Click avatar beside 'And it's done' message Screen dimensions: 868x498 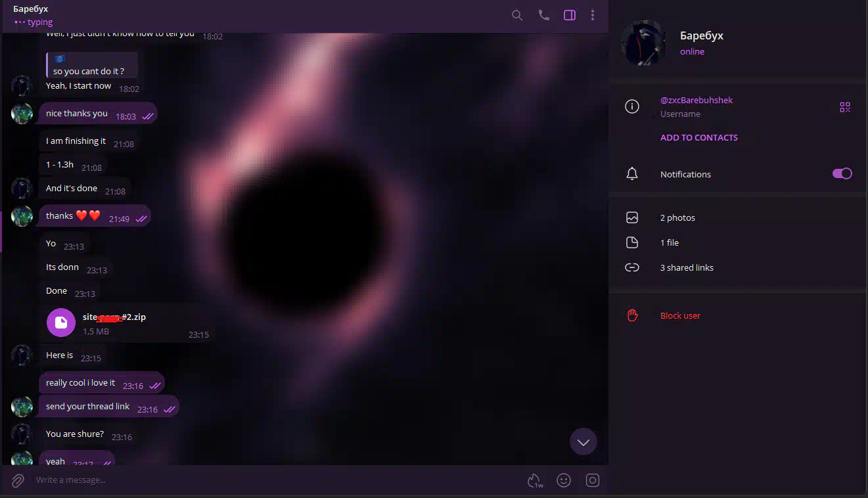[x=22, y=189]
